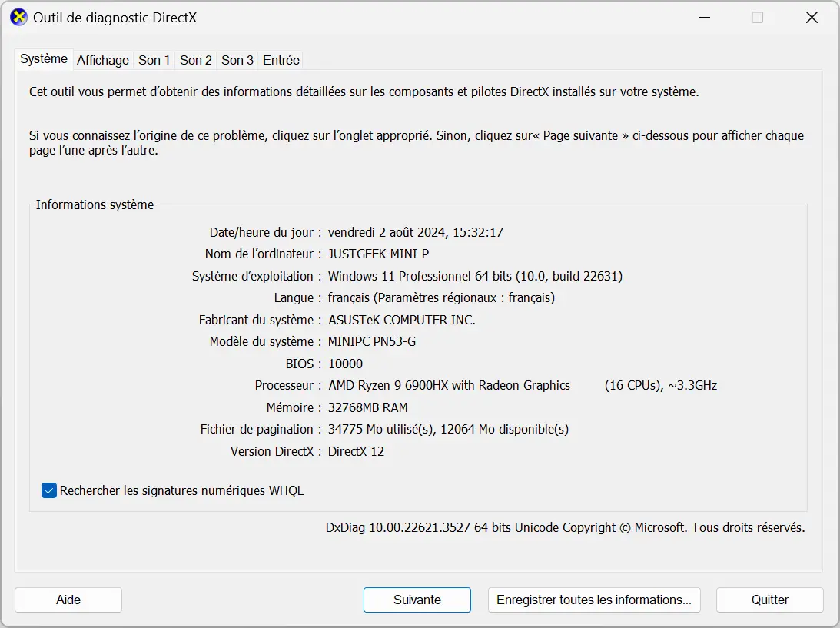The image size is (840, 628).
Task: Click the DxDiag 10.00.22621.3527 copyright line
Action: point(565,528)
